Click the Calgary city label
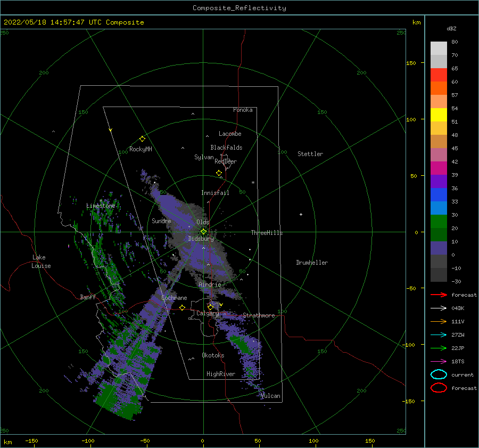 [x=208, y=313]
